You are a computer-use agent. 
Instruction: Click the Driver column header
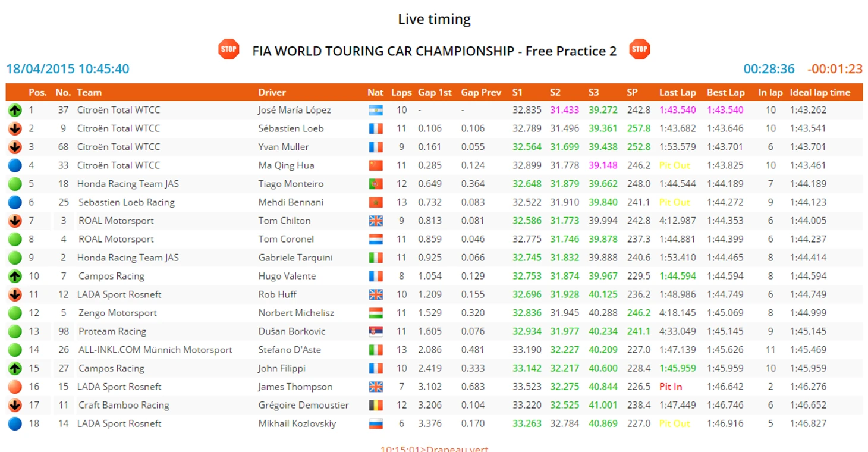click(272, 92)
